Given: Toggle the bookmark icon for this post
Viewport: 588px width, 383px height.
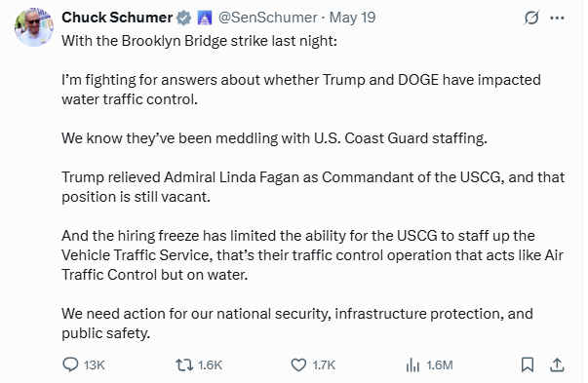Looking at the screenshot, I should click(x=528, y=364).
